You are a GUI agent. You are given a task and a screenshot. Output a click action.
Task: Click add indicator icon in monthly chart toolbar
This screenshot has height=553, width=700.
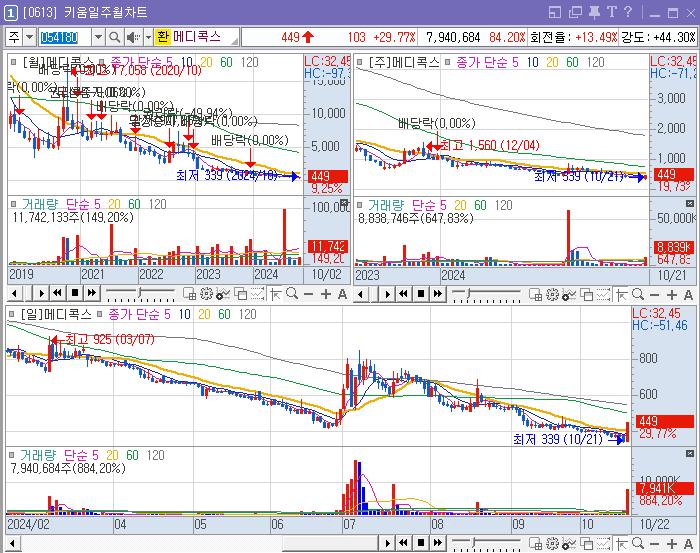222,294
